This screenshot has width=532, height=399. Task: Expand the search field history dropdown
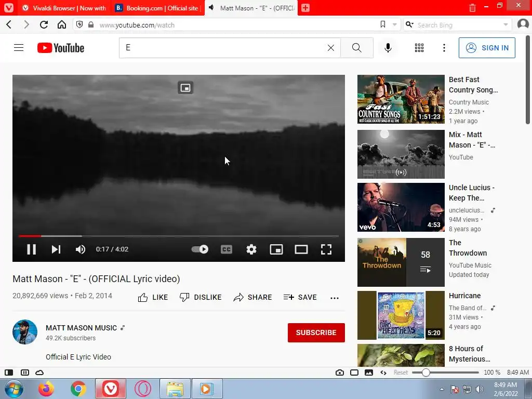click(x=506, y=25)
